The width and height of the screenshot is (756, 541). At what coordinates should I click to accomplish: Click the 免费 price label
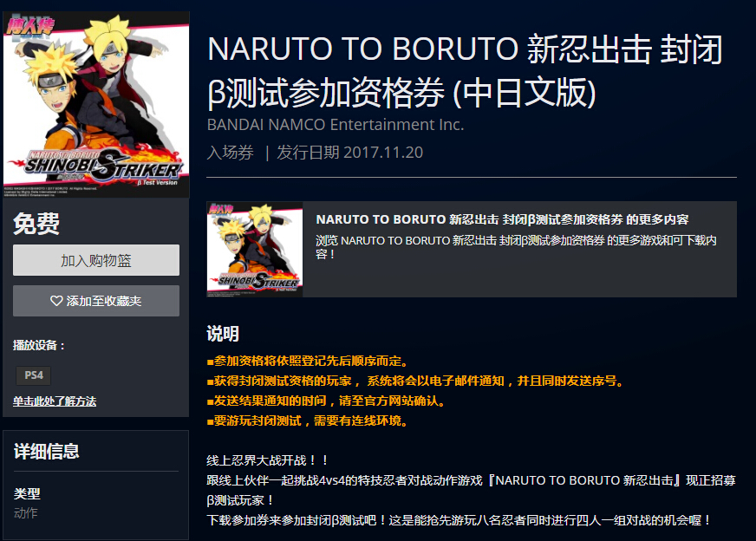[x=36, y=224]
